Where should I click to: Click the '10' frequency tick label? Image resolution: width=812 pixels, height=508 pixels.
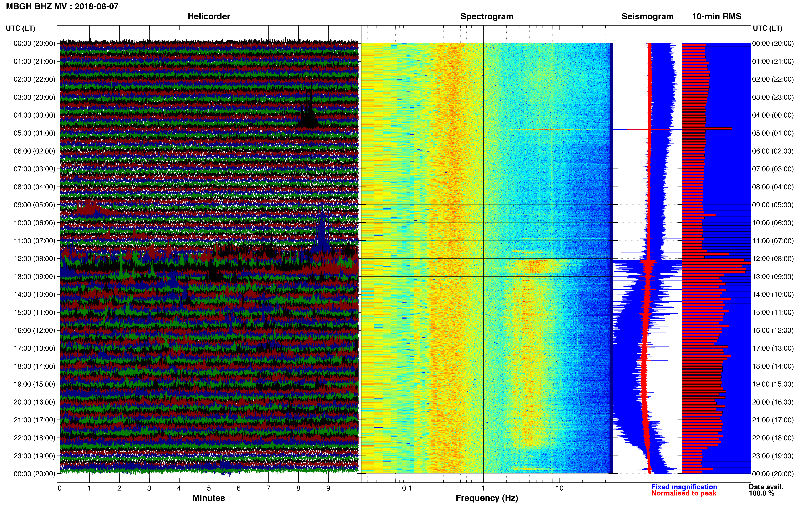(559, 488)
